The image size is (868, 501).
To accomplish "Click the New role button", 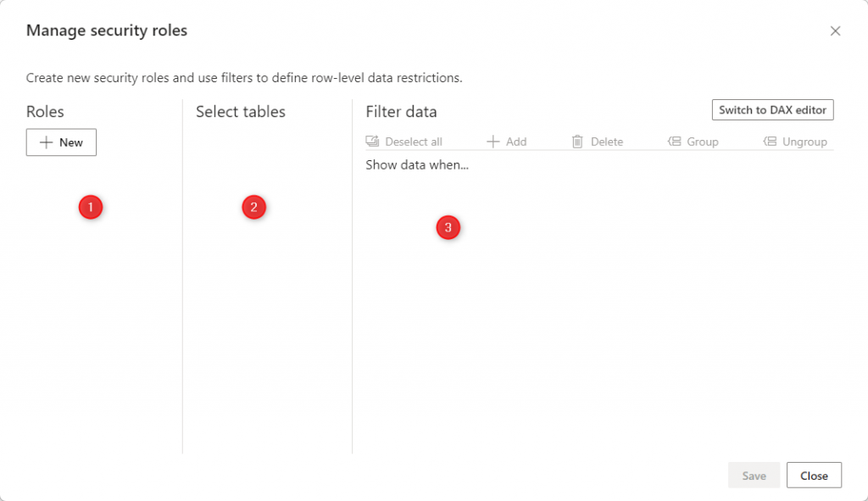I will point(61,142).
